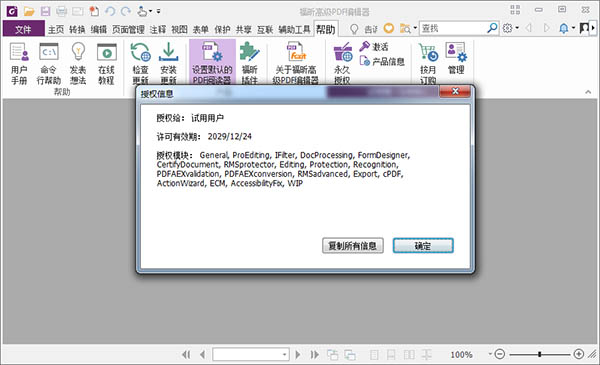The image size is (600, 365).
Task: Close the 授权信息 dialog
Action: click(455, 91)
